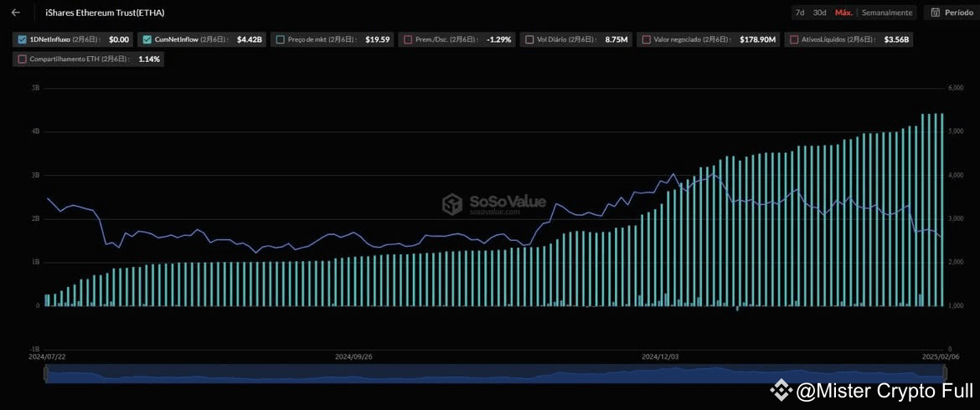Click the 5B left axis label
The image size is (980, 410).
36,88
